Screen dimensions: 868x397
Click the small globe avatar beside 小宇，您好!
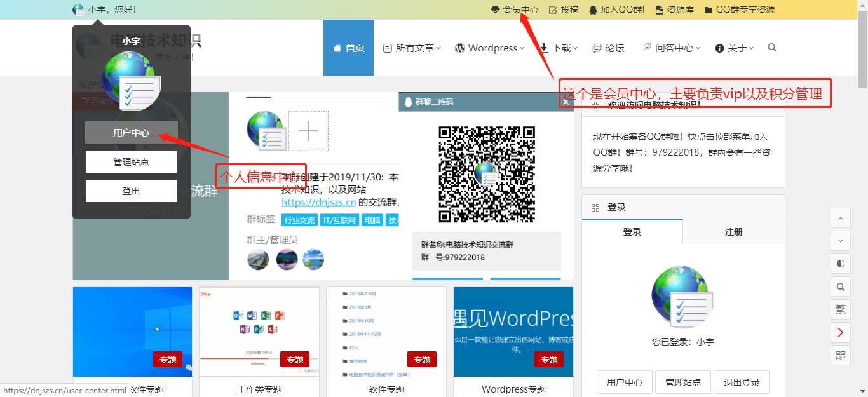point(78,10)
